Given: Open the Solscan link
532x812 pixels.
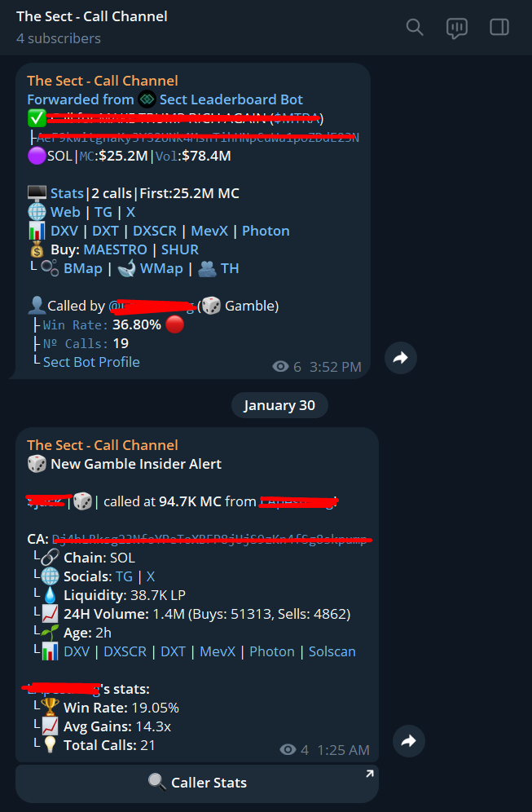Looking at the screenshot, I should click(x=332, y=651).
